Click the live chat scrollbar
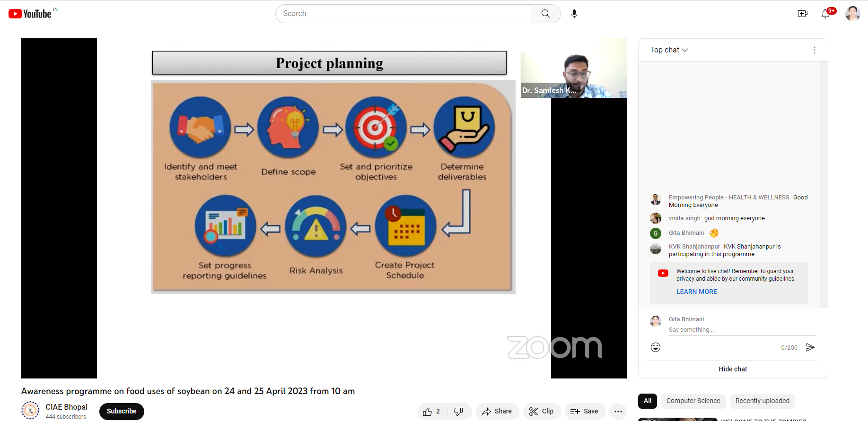The width and height of the screenshot is (868, 421). (824, 184)
